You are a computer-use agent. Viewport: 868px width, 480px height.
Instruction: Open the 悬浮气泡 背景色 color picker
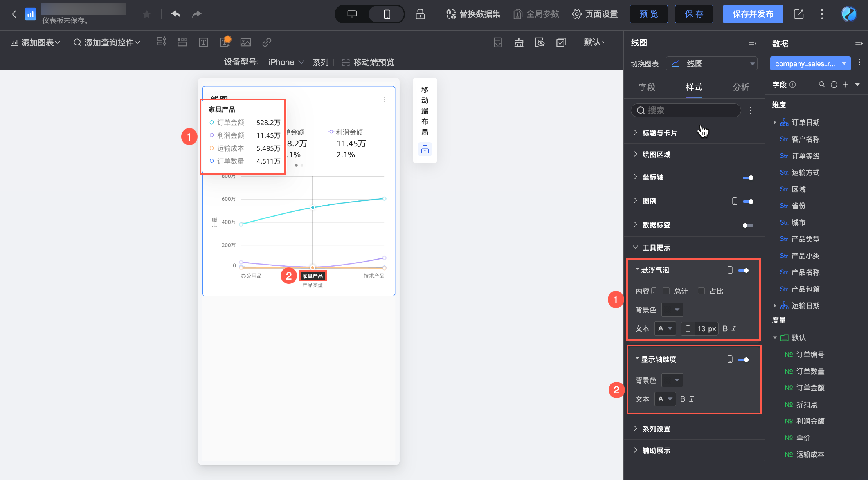(x=672, y=310)
